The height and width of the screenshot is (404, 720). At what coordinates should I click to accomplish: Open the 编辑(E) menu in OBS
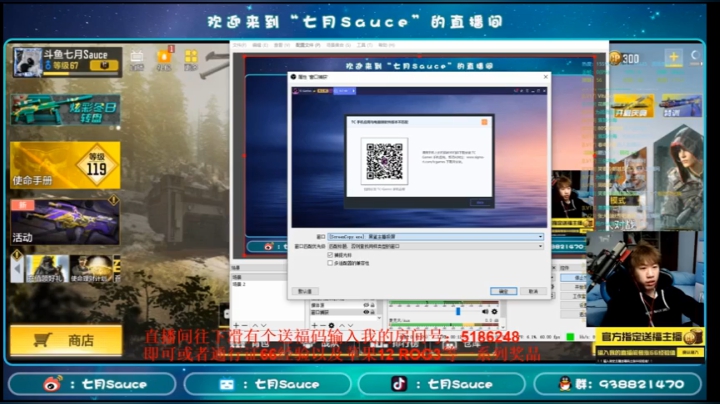click(259, 45)
